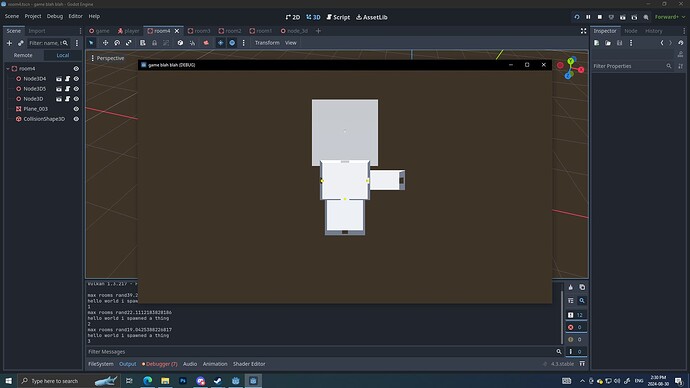Open the Help menu
690x388 pixels.
(94, 16)
